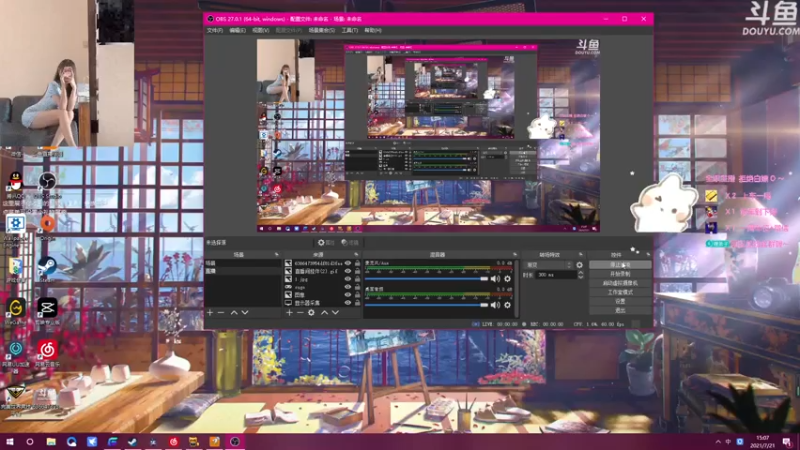Open the 场景集合(S) menu
800x450 pixels.
[322, 30]
